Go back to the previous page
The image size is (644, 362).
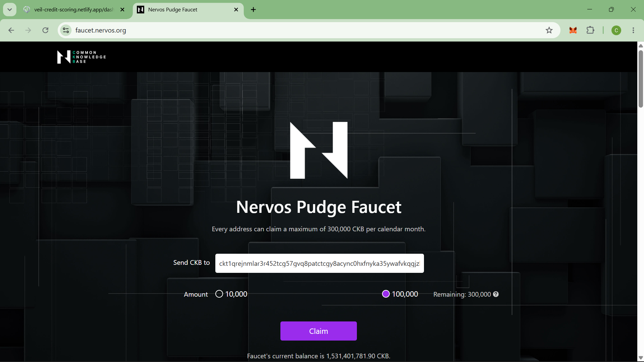click(x=11, y=31)
